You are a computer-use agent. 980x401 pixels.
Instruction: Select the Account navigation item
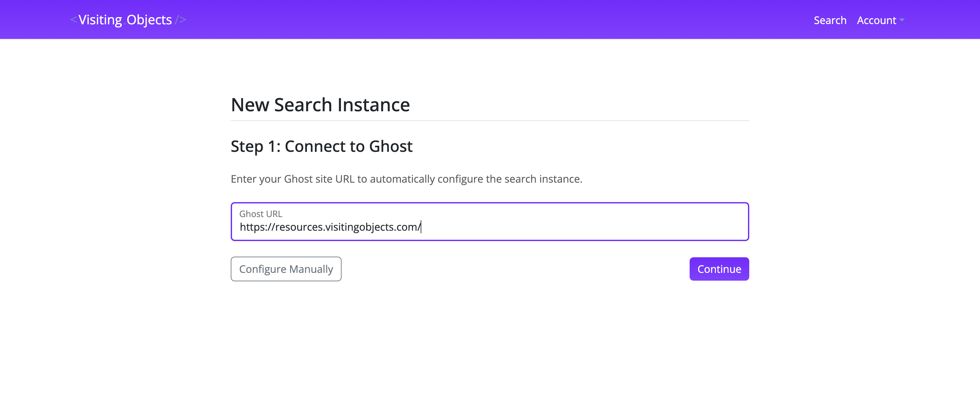(877, 20)
